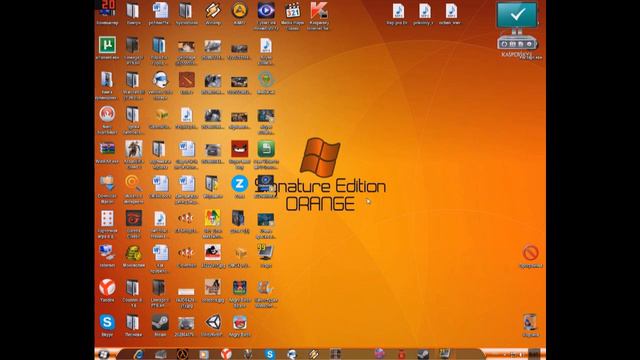Image resolution: width=640 pixels, height=360 pixels.
Task: Open Angry Birds Rio desktop icon
Action: [x=239, y=288]
